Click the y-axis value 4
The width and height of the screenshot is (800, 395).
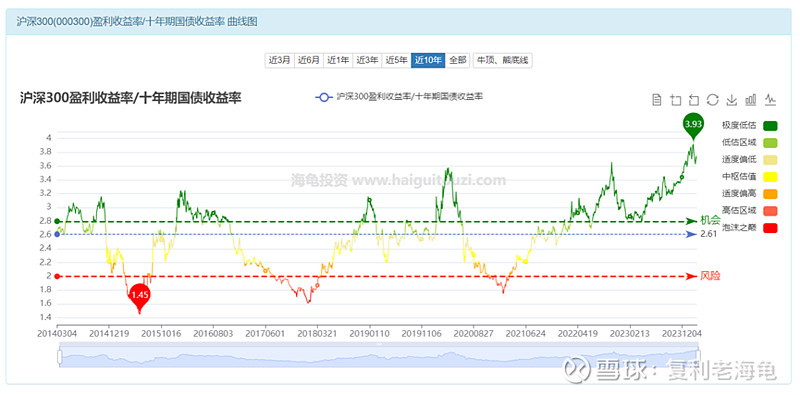pos(48,138)
